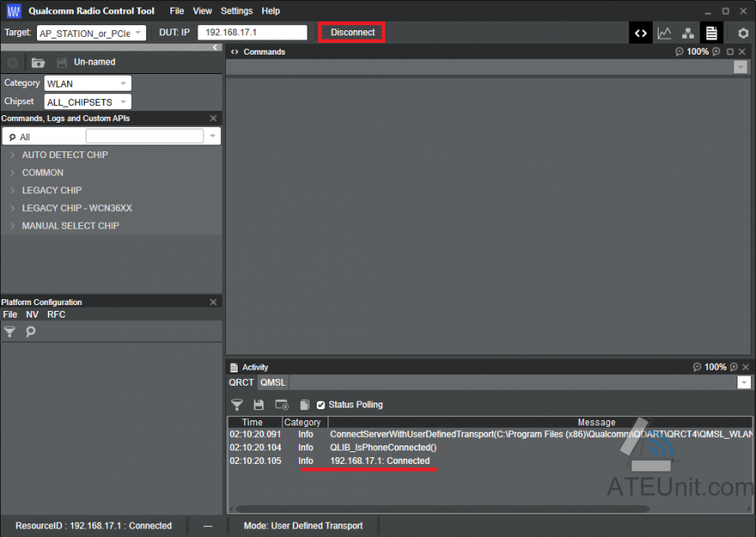Zoom in within the Activity panel
The image size is (756, 537).
[x=734, y=366]
